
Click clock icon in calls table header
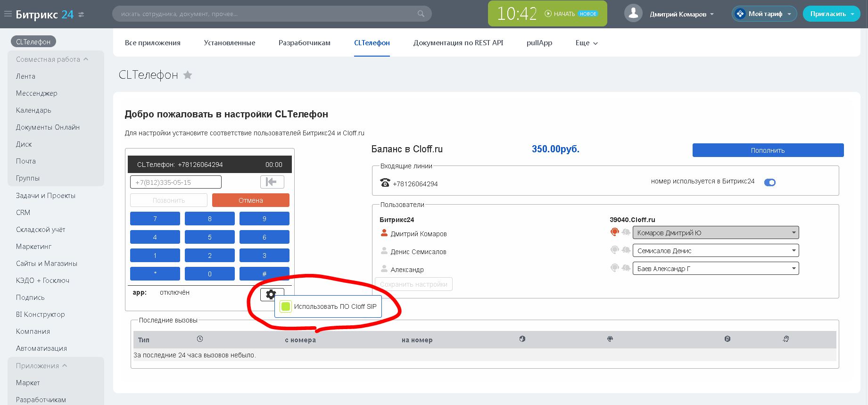(x=200, y=339)
